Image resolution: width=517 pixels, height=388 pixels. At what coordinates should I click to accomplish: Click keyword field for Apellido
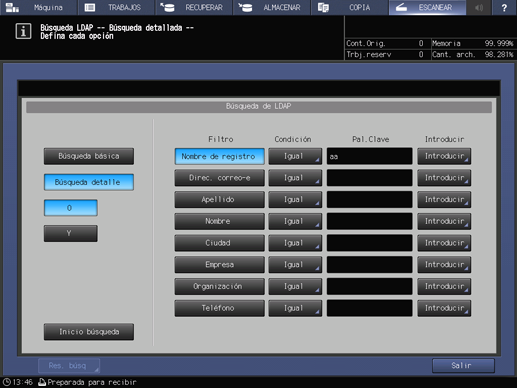click(369, 200)
